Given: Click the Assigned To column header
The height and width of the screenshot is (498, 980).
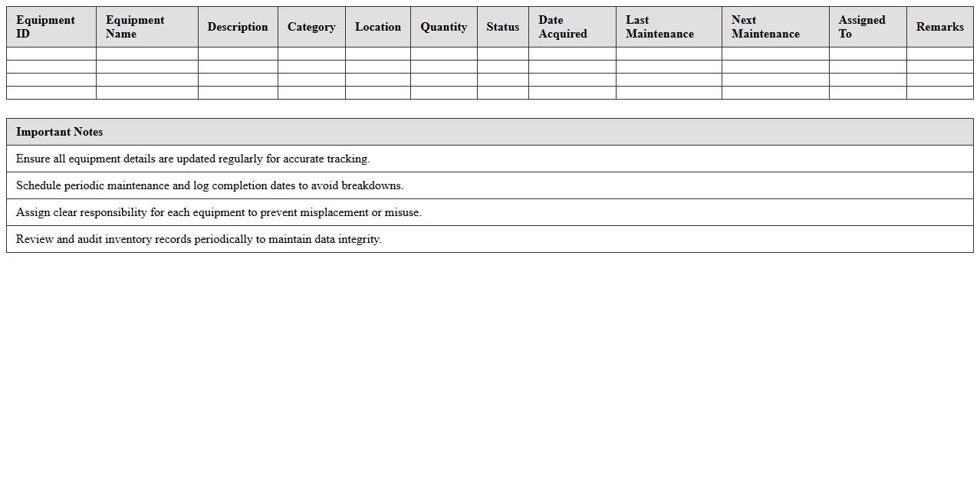Looking at the screenshot, I should tap(862, 27).
